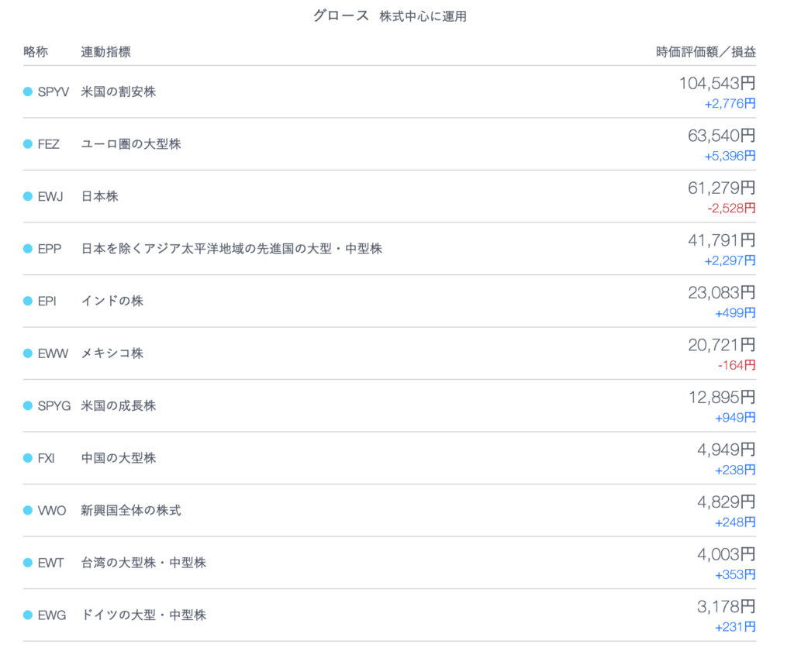Viewport: 794px width, 672px height.
Task: Select the FXI ticker label
Action: click(46, 458)
